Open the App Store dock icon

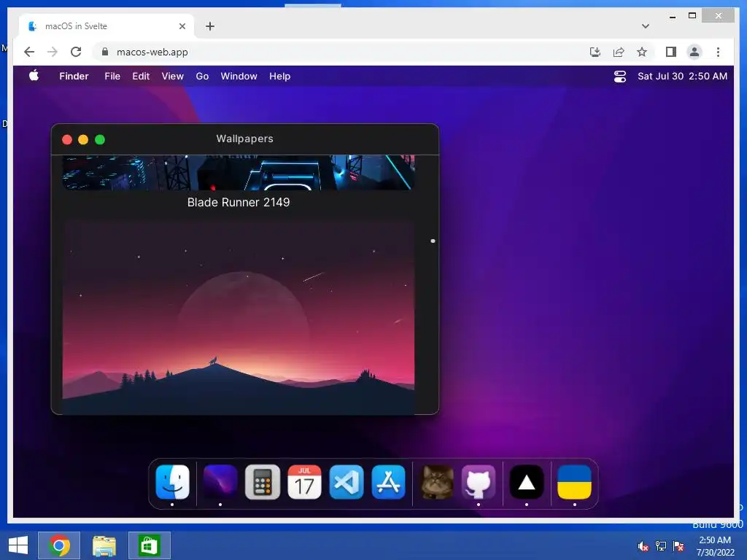pos(388,482)
